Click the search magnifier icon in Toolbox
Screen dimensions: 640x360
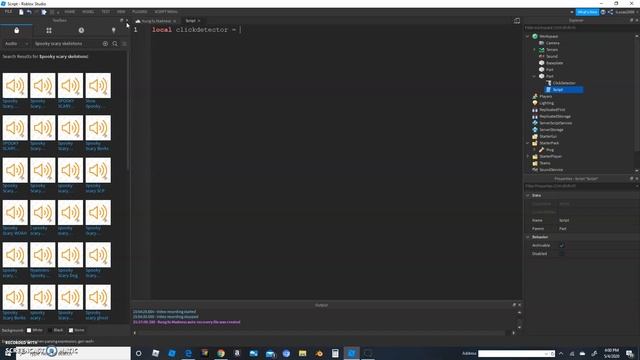click(x=115, y=44)
